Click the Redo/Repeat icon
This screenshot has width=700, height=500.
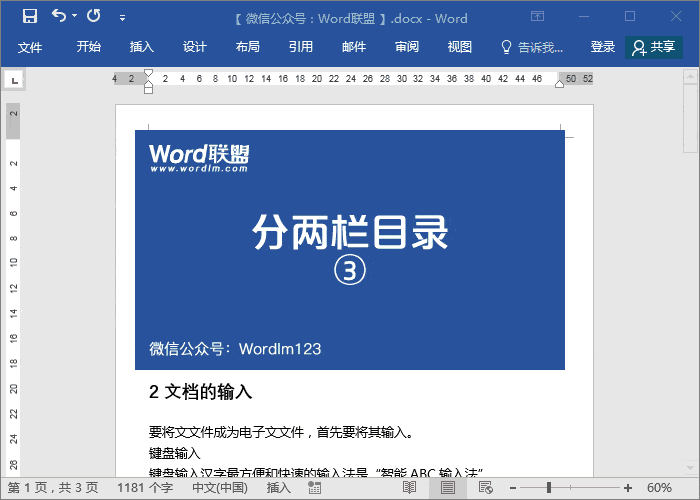click(x=94, y=16)
